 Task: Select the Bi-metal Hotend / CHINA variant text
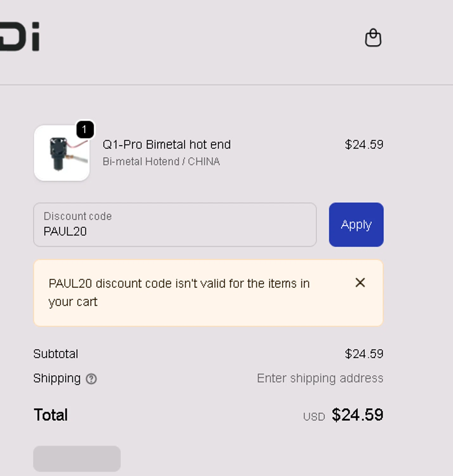(x=161, y=162)
